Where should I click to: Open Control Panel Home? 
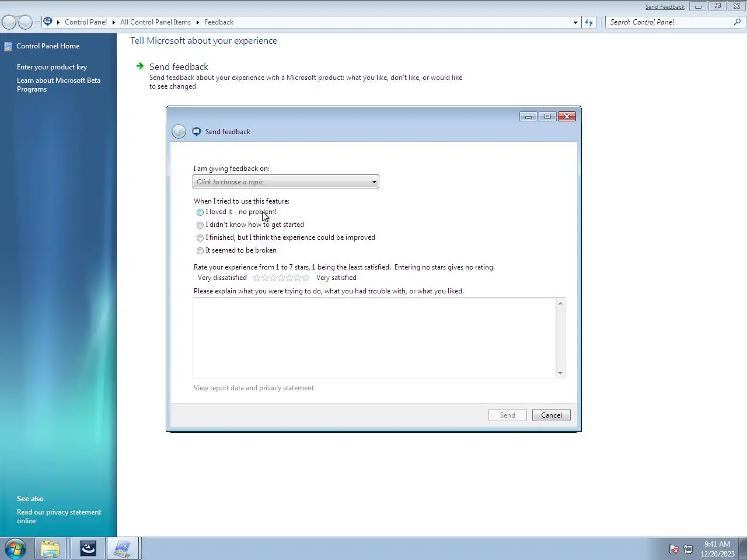[x=48, y=46]
